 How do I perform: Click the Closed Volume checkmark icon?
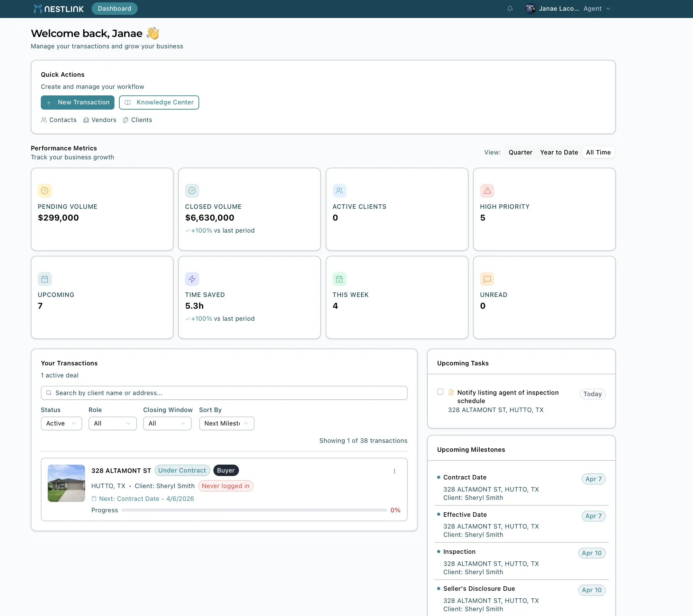point(192,190)
